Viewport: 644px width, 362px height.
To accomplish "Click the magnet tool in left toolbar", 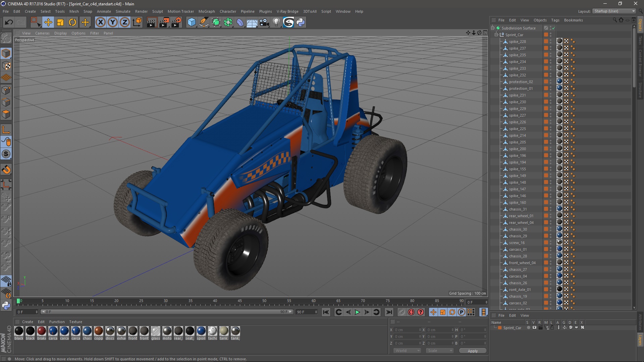I will coord(6,170).
